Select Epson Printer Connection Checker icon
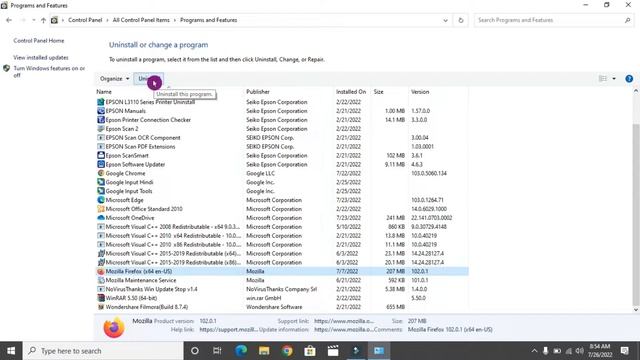This screenshot has height=360, width=640. [x=101, y=120]
